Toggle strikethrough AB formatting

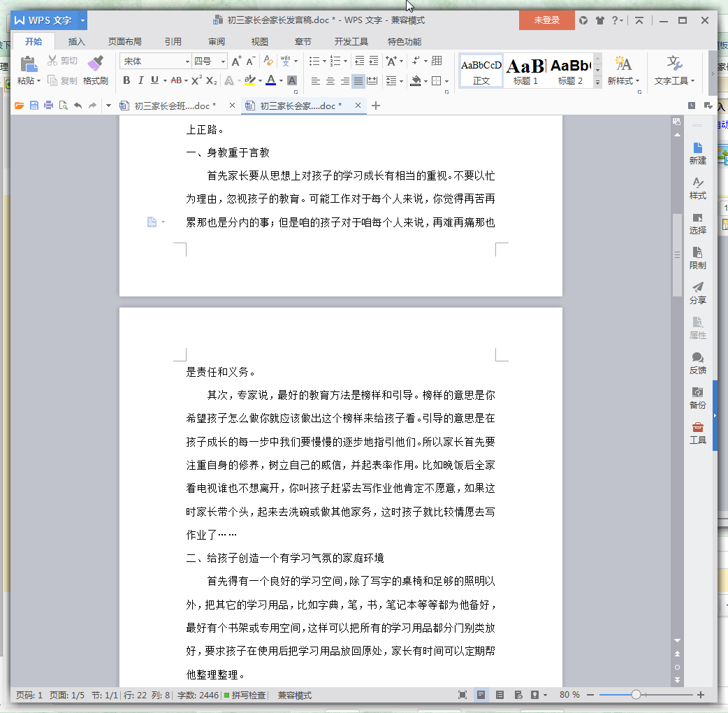[x=176, y=80]
